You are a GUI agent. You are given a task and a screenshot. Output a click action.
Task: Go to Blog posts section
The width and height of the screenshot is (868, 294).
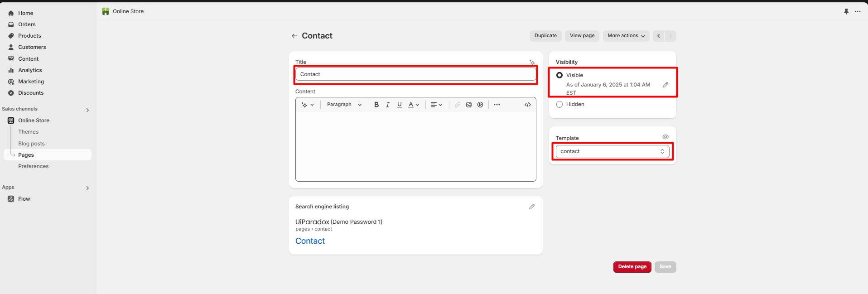pyautogui.click(x=31, y=144)
